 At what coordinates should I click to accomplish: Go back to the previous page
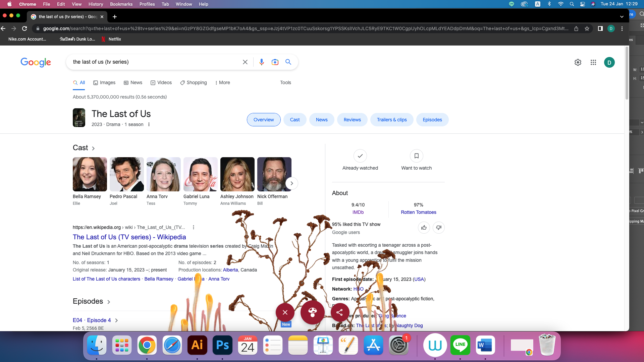(3, 28)
